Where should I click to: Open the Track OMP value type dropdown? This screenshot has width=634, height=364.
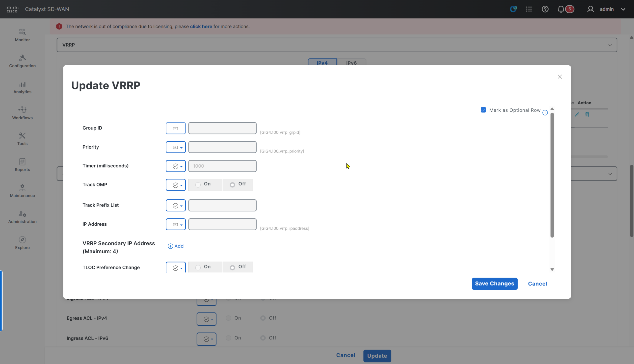tap(176, 185)
